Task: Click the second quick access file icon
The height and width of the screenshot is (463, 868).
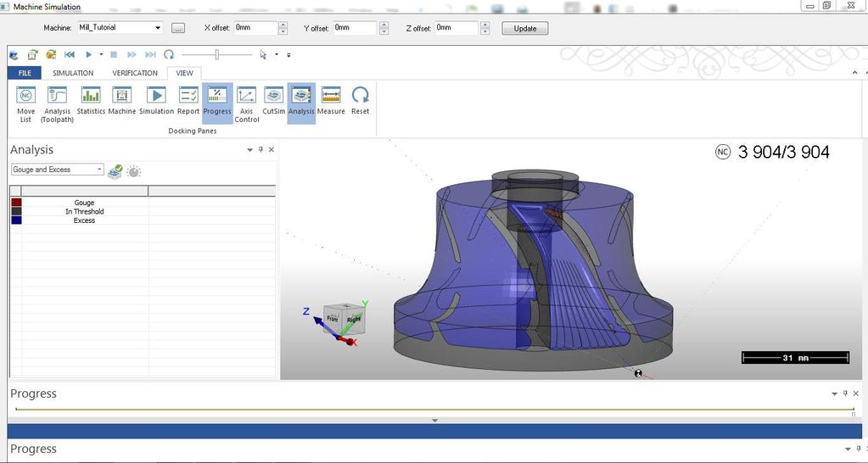Action: [x=32, y=54]
